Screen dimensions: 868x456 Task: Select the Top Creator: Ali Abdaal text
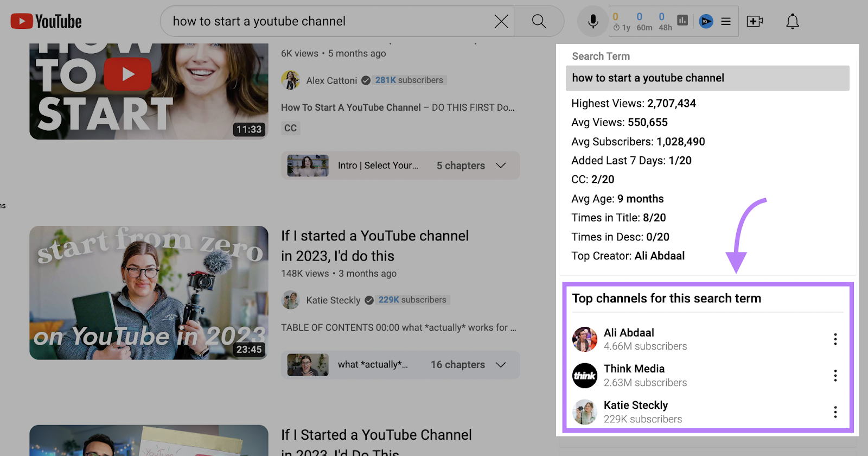pyautogui.click(x=628, y=256)
